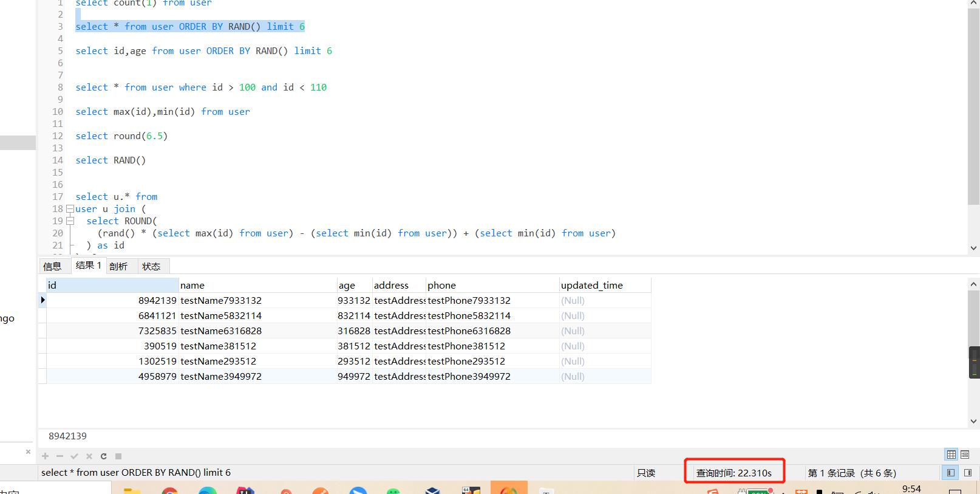980x494 pixels.
Task: Click line number 8 in gutter
Action: 60,87
